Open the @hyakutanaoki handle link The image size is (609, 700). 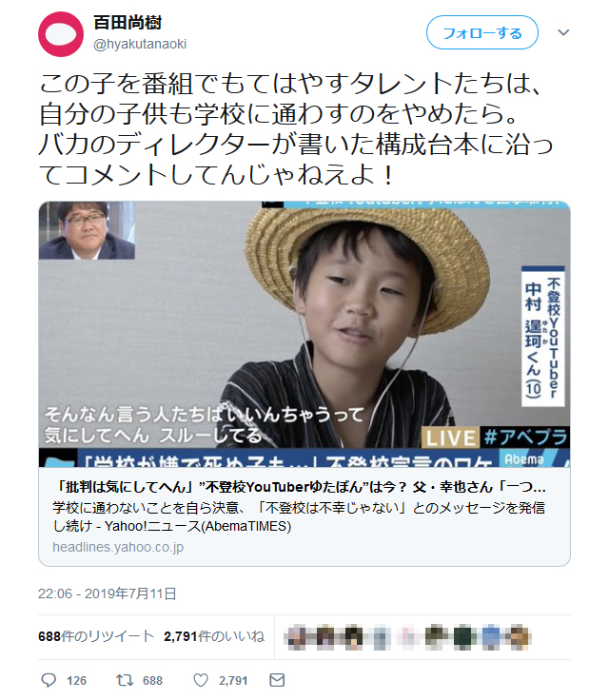[x=140, y=44]
